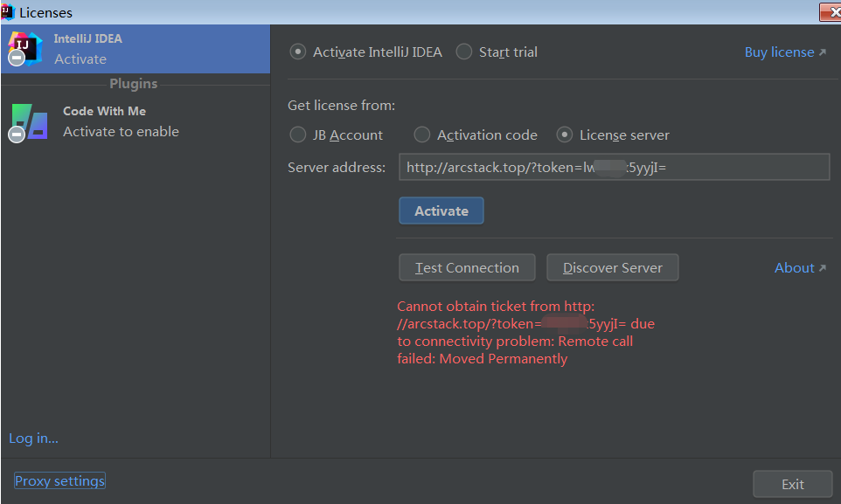Select the IntelliJ IDEA entry in the product list
Screen dimensions: 841x504
(x=136, y=49)
